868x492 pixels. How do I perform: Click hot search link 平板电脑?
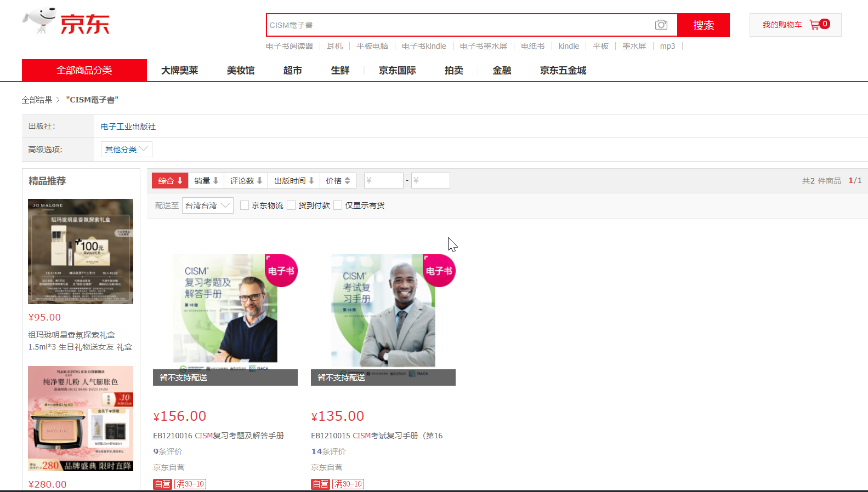(372, 46)
